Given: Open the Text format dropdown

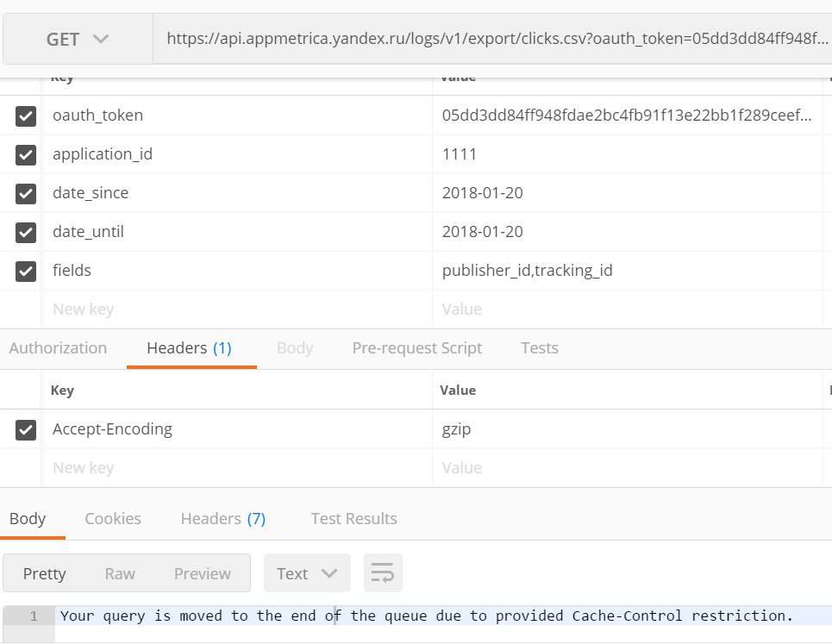Looking at the screenshot, I should 307,573.
